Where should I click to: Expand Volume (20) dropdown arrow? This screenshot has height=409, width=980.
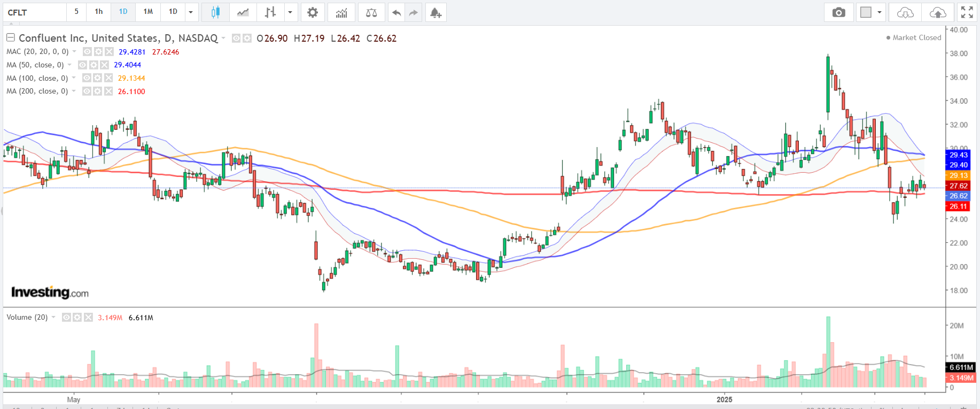tap(53, 317)
